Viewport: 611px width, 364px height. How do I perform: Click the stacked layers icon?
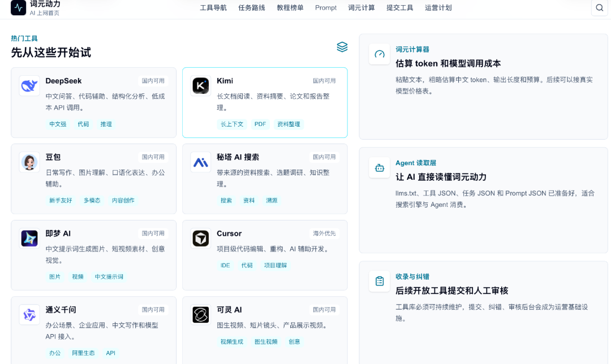tap(342, 47)
